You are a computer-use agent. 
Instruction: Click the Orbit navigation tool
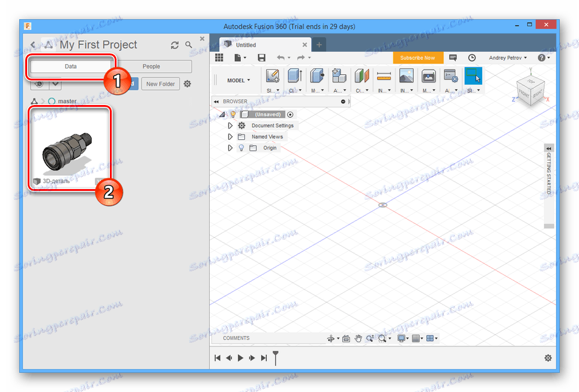331,338
